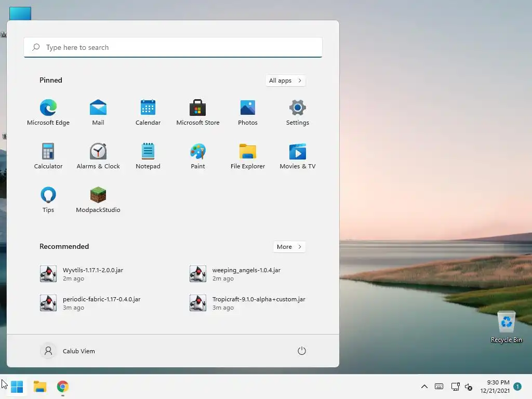The height and width of the screenshot is (399, 532).
Task: Open the Calub Viem user account menu
Action: tap(68, 351)
